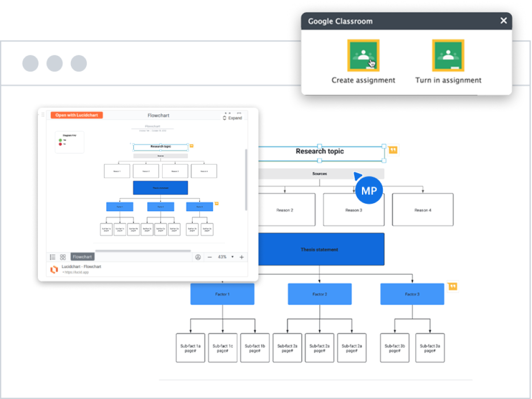Click the Create assignment label
Viewport: 532px width, 399px height.
point(364,80)
